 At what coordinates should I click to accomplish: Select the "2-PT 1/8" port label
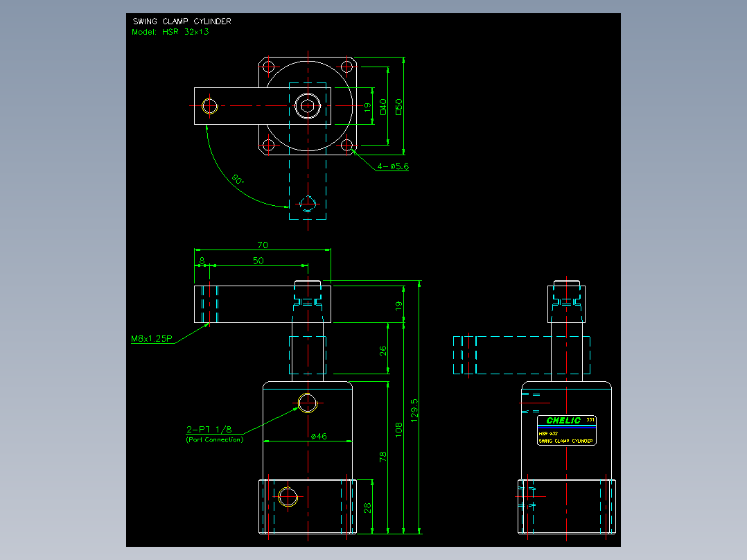click(209, 430)
